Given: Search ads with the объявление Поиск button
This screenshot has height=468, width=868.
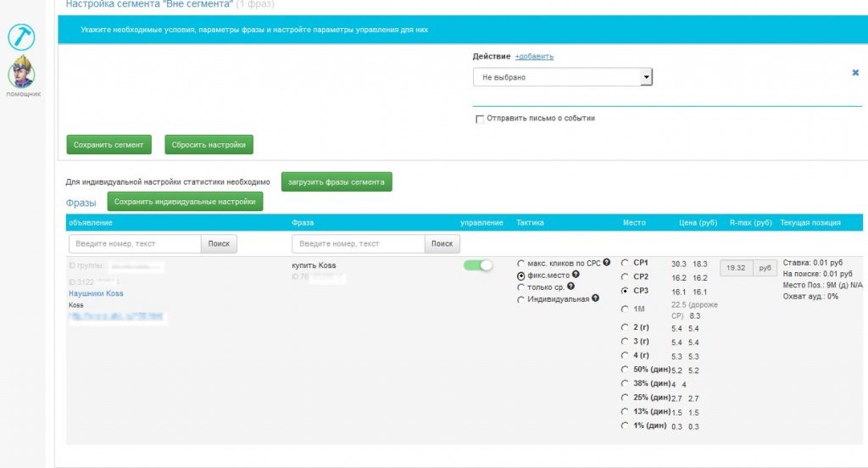Looking at the screenshot, I should coord(219,243).
